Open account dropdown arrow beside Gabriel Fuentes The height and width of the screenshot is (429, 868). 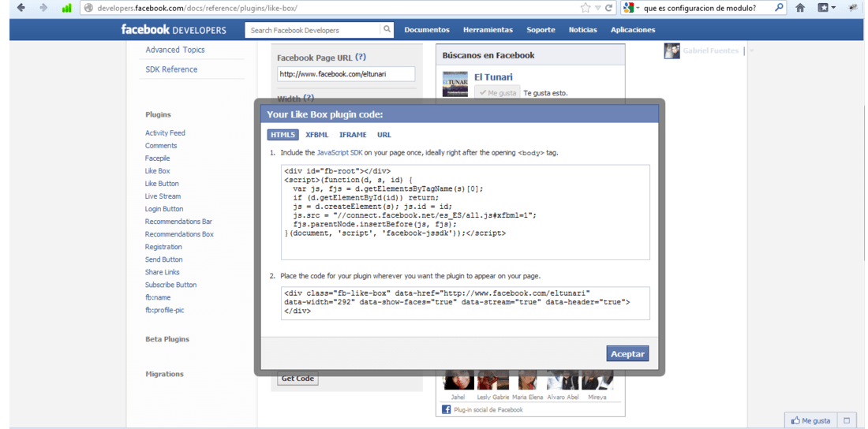[752, 51]
